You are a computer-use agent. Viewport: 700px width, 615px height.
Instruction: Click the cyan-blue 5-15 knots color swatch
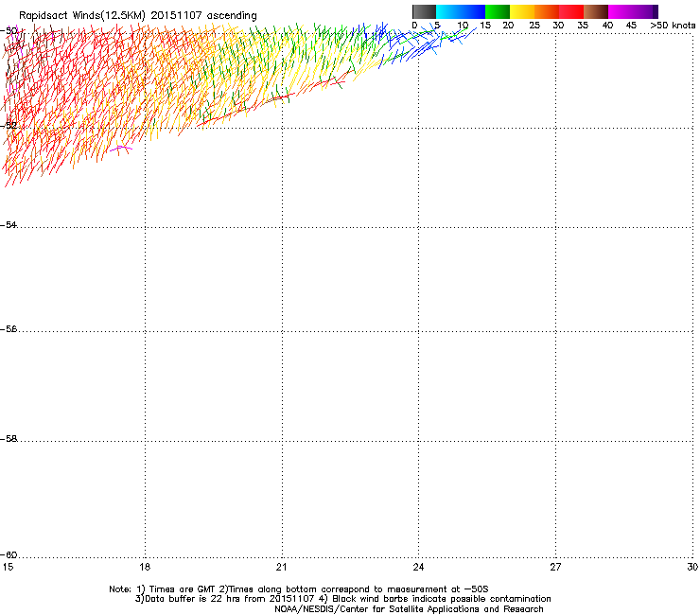point(461,11)
